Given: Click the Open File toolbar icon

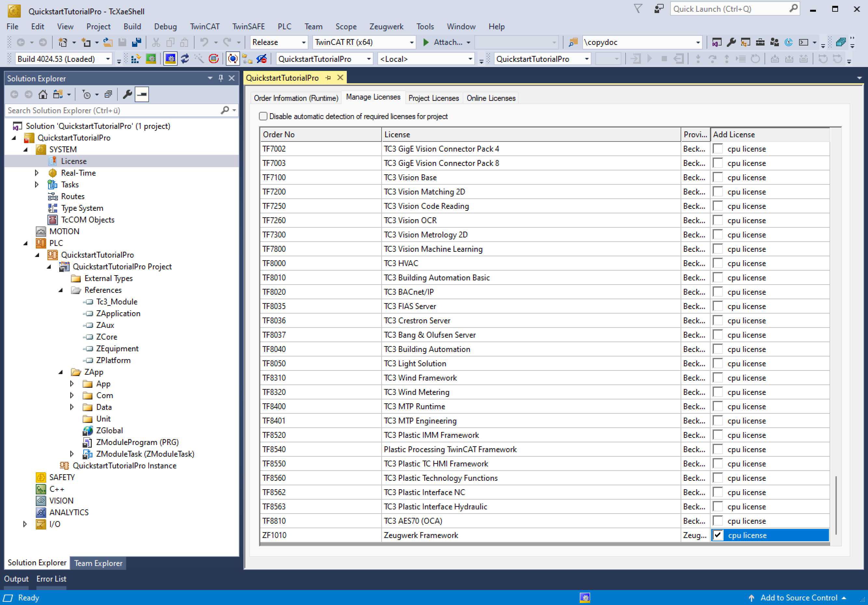Looking at the screenshot, I should pos(108,42).
